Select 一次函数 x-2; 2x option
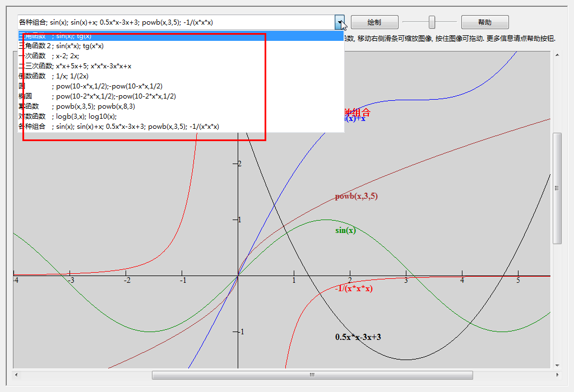Screen dimensions: 574x392 pos(181,56)
